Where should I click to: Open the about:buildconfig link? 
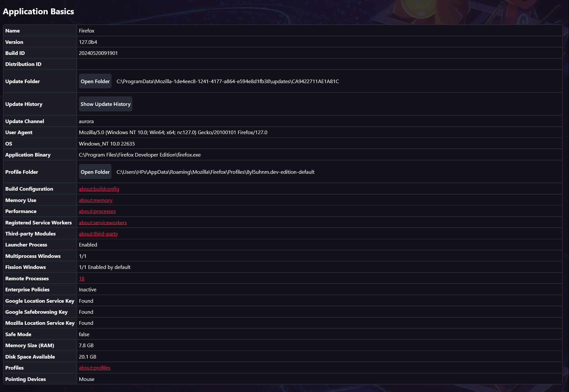(99, 189)
